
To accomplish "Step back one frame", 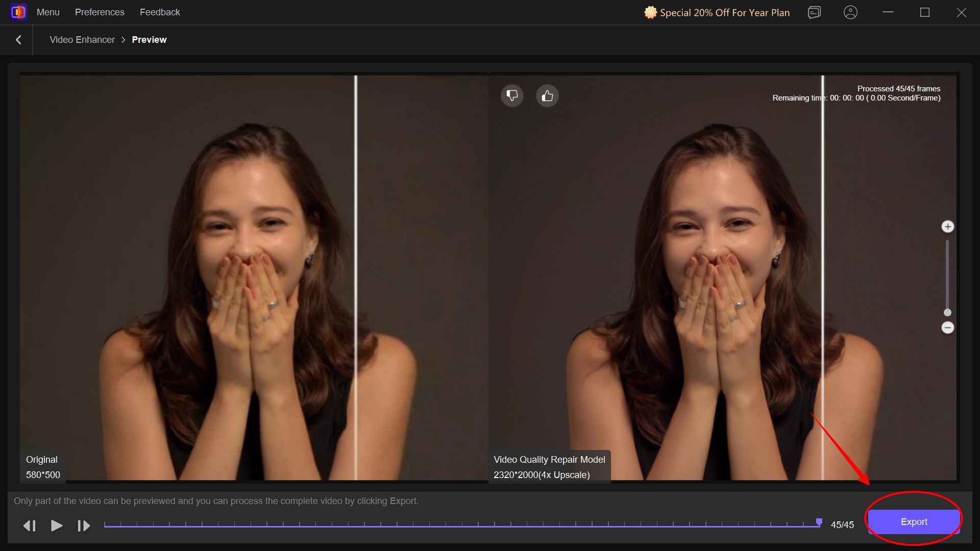I will (30, 525).
